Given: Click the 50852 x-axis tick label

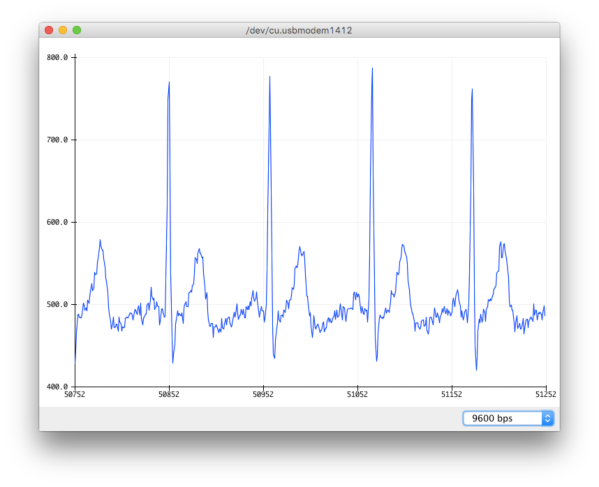Looking at the screenshot, I should 169,394.
